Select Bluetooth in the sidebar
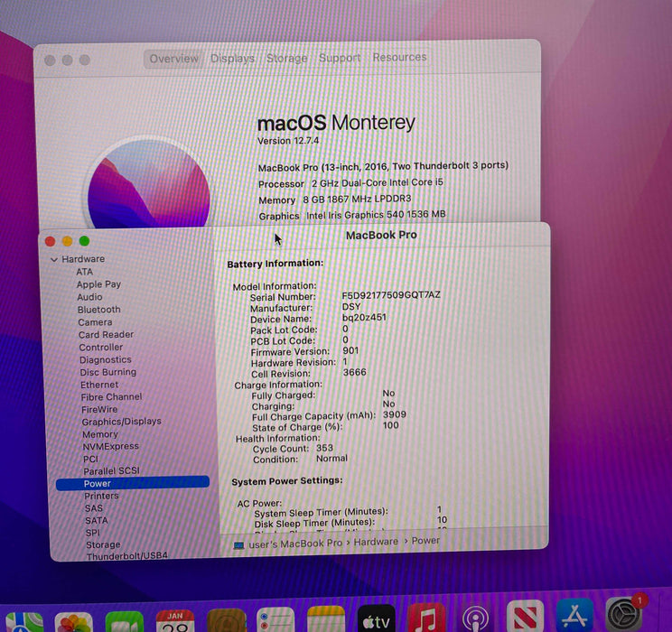 point(99,310)
